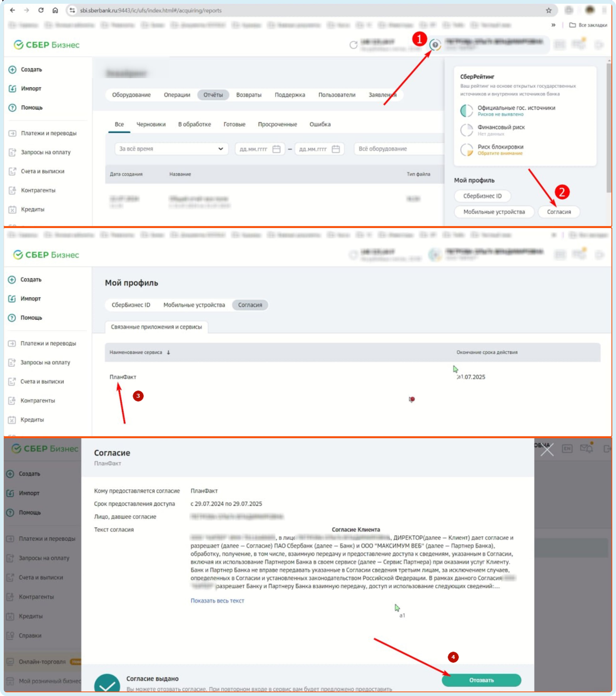Viewport: 616px width, 696px height.
Task: Open the mail notifications icon beside EN
Action: [x=587, y=448]
